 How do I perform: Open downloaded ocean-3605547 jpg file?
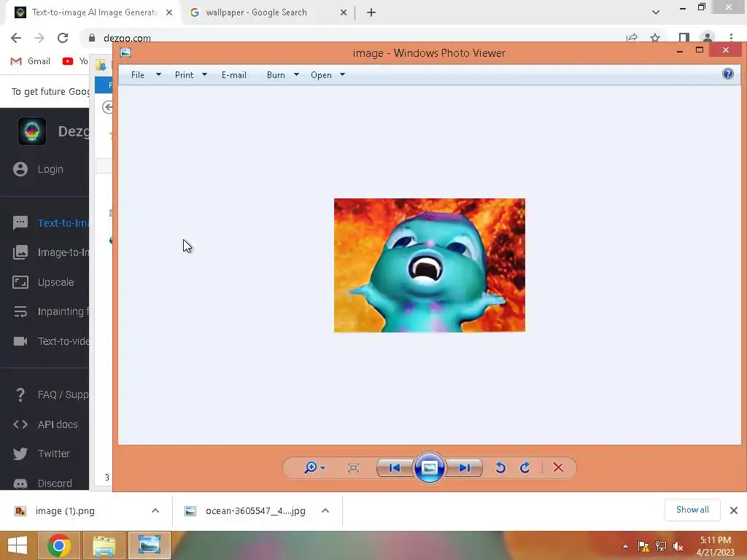coord(245,511)
